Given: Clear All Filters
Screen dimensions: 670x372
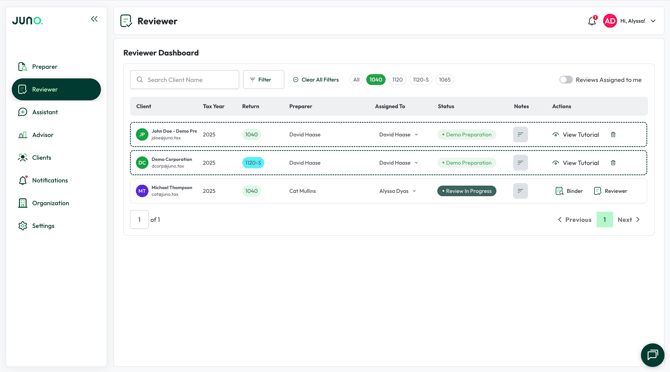Looking at the screenshot, I should tap(316, 79).
